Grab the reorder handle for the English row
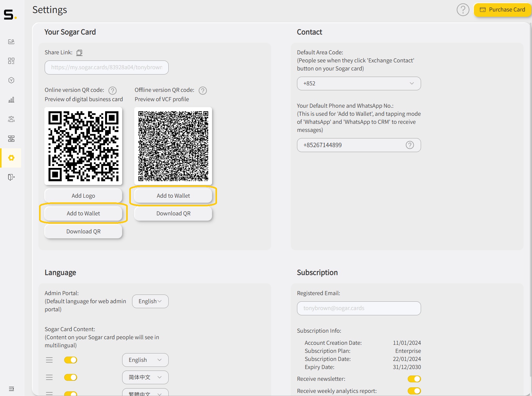This screenshot has height=396, width=532. (49, 360)
